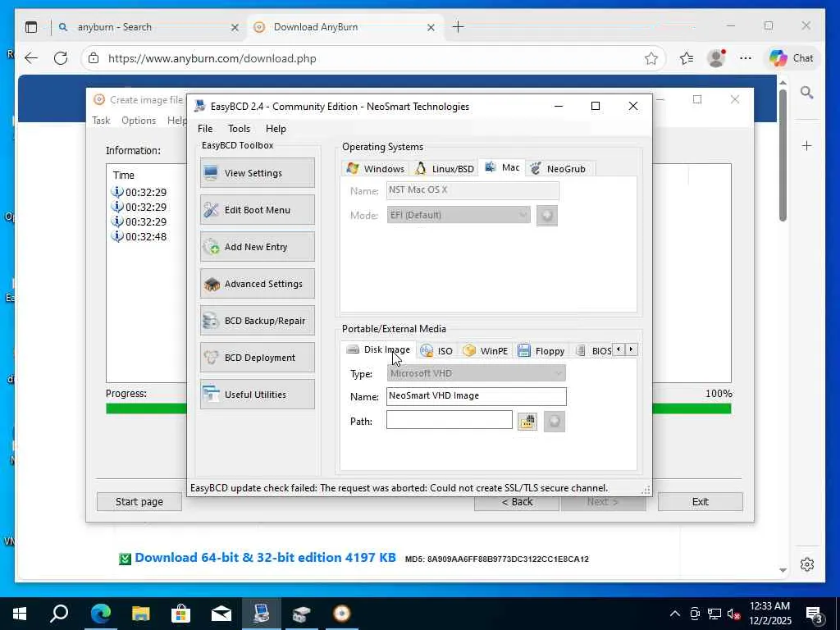
Task: Open BCD Backup/Repair section
Action: [x=257, y=321]
